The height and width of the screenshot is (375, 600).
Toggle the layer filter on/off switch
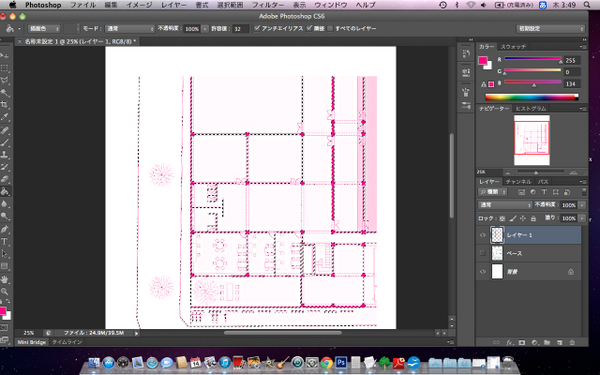tap(584, 192)
